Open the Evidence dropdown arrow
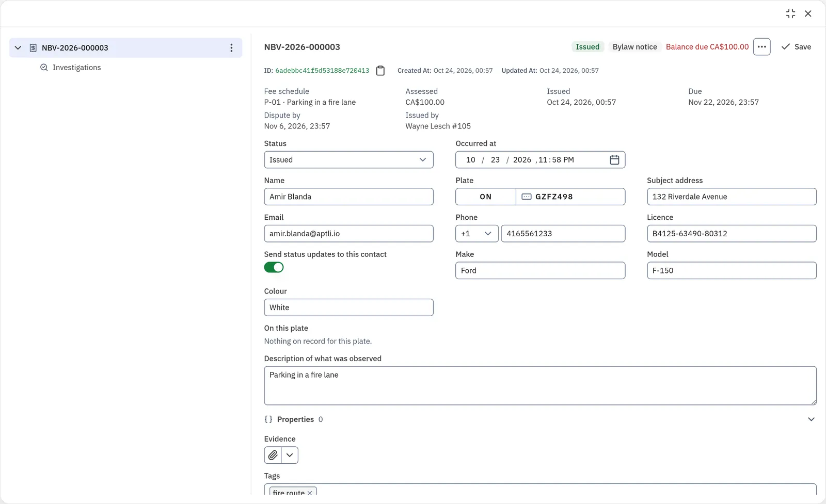Image resolution: width=826 pixels, height=504 pixels. click(290, 455)
